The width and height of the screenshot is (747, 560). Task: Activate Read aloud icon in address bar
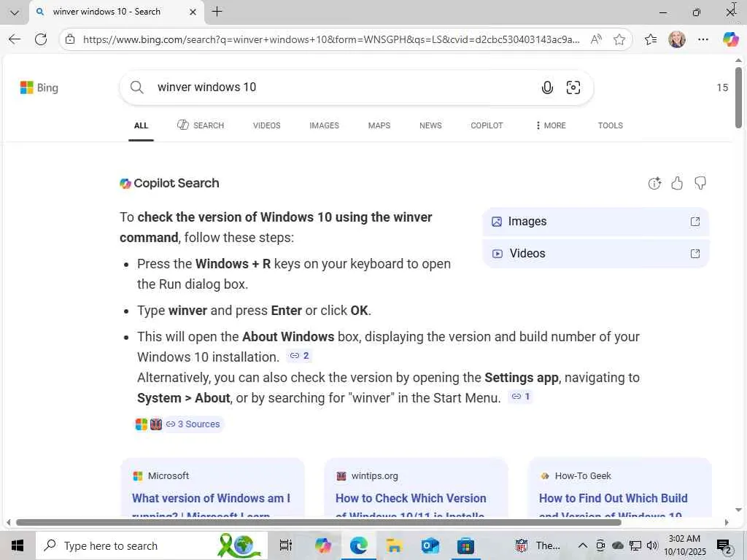pyautogui.click(x=595, y=39)
